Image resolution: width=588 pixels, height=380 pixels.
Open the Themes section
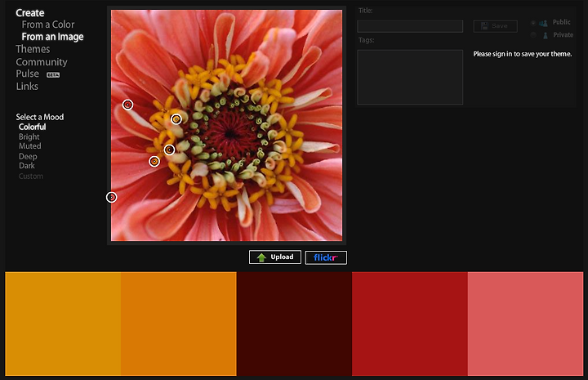(33, 49)
